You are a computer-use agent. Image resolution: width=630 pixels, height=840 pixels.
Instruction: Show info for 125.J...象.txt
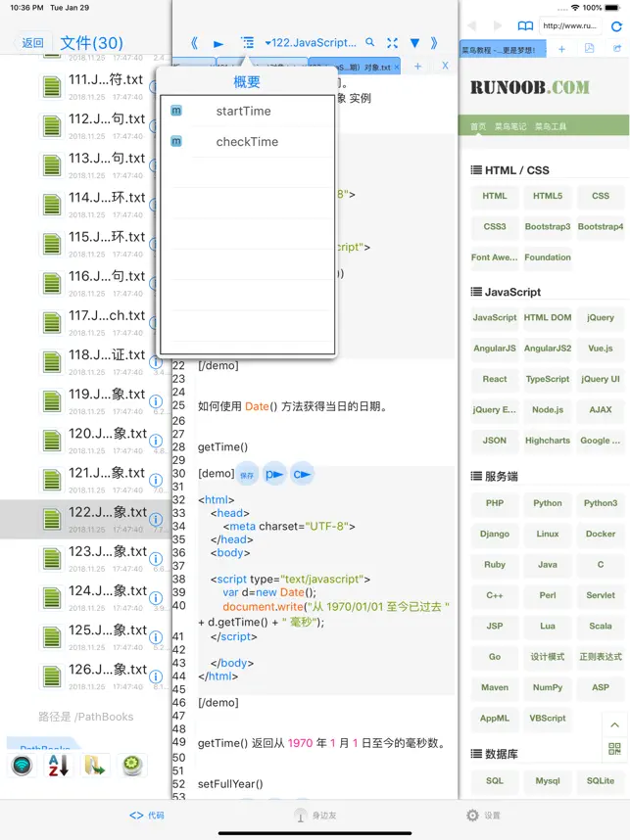click(x=156, y=637)
